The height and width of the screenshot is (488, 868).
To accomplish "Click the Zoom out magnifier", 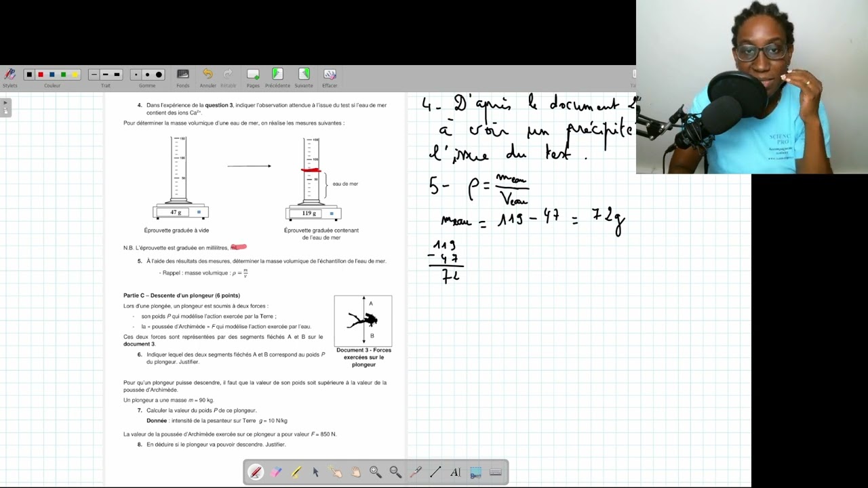I will (395, 472).
